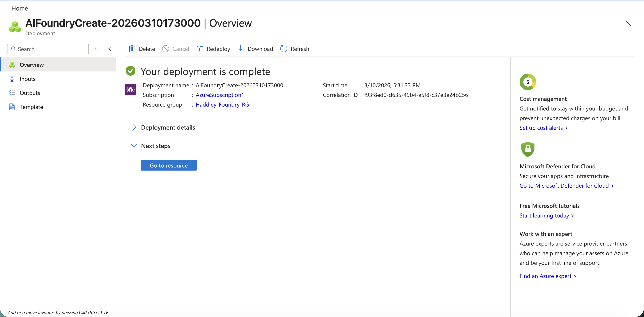Screen dimensions: 644x317
Task: Click the Download icon to save deployment
Action: [x=240, y=49]
